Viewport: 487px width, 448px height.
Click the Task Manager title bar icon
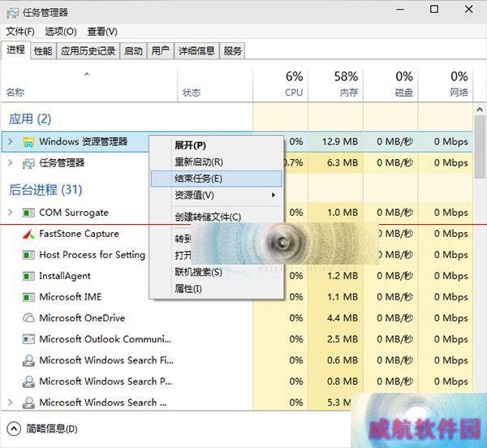pos(12,13)
